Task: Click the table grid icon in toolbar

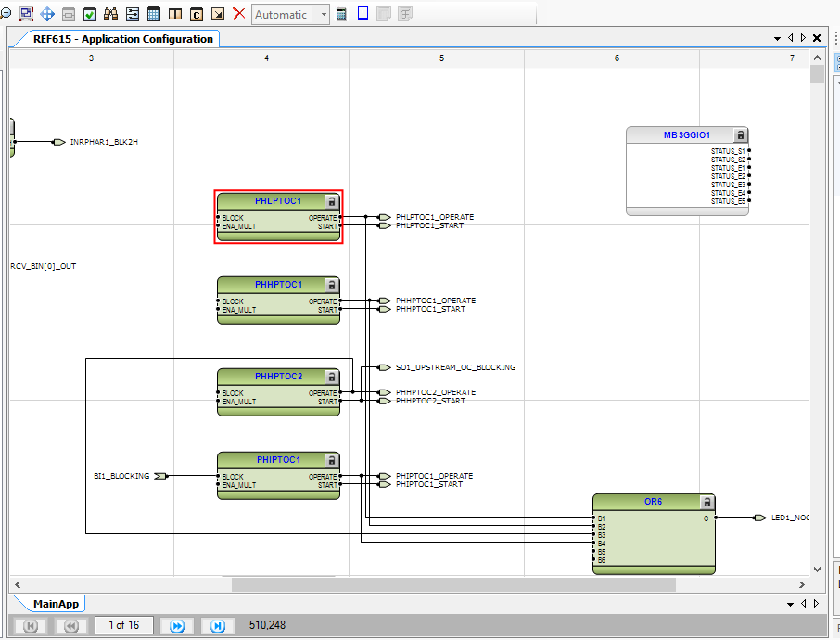Action: [154, 14]
